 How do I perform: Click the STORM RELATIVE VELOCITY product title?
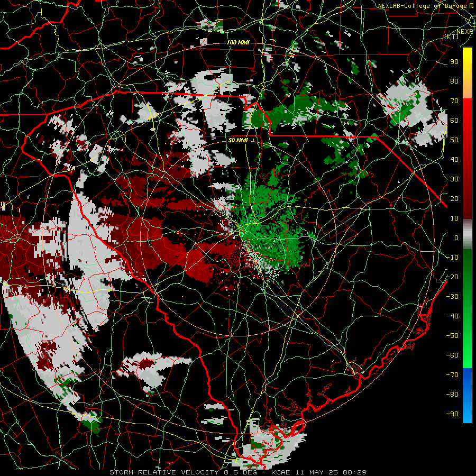(x=164, y=472)
